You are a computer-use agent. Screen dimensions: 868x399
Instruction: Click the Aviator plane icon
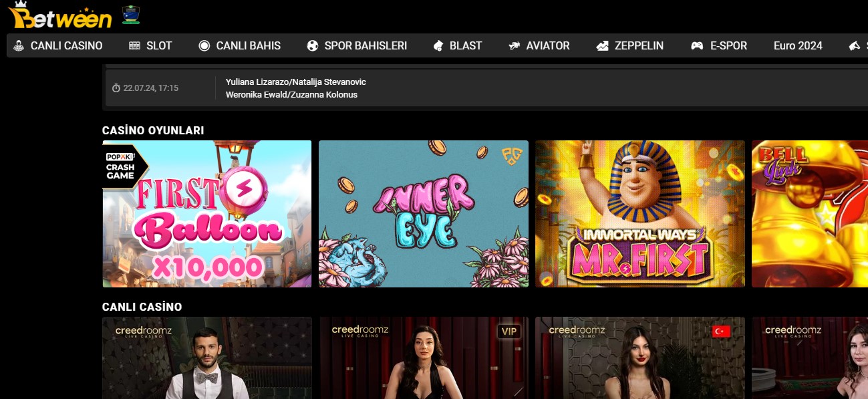[515, 46]
